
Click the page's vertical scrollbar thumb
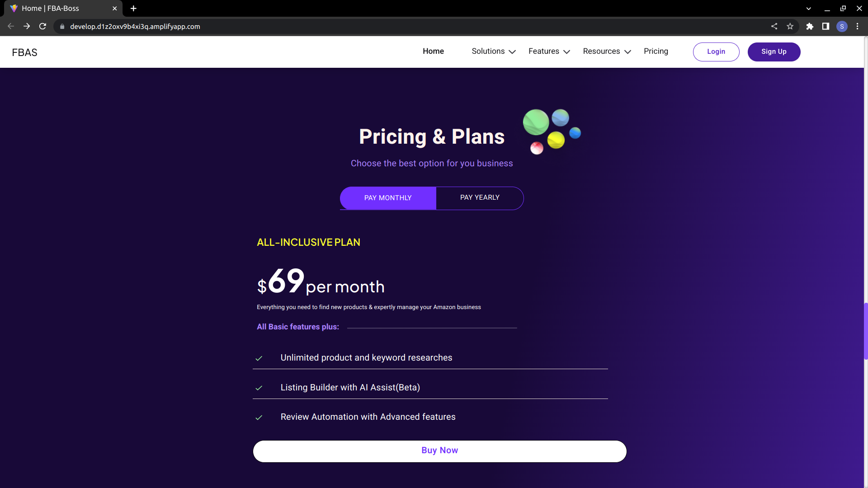click(x=866, y=331)
